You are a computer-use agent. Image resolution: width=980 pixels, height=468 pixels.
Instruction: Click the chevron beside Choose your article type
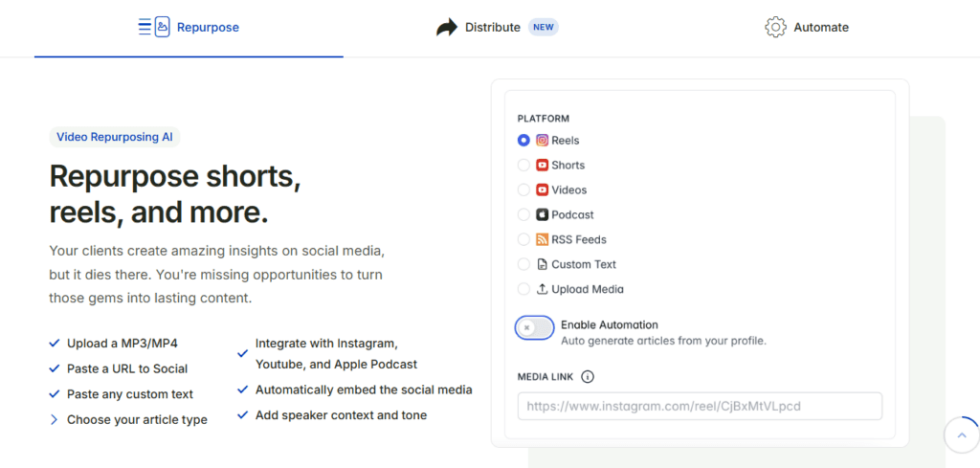(x=54, y=420)
